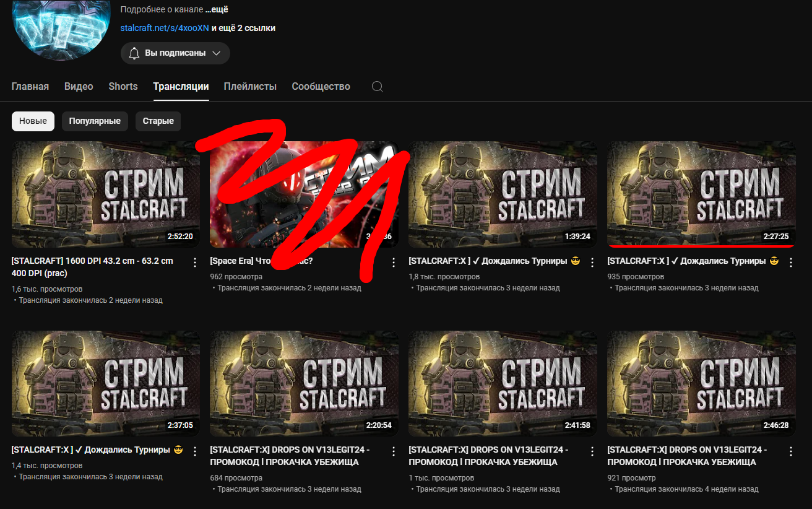Open the 'Дождались Турниры' title with 1,4 тыс. просмотров
Screen dimensions: 812x509
click(x=97, y=450)
